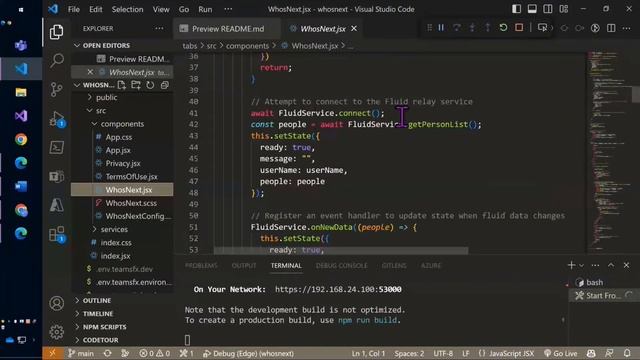Image resolution: width=640 pixels, height=360 pixels.
Task: Click debug Step Over button
Action: 457,28
